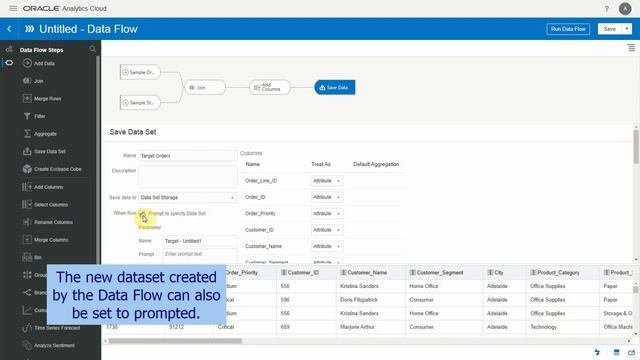Click the Save Data Set step icon

pos(27,151)
